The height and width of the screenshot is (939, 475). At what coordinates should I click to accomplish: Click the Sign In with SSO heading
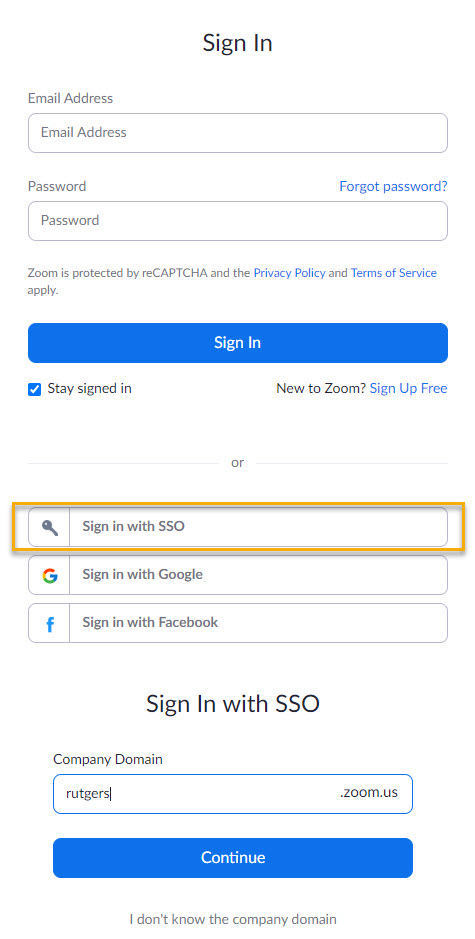[x=233, y=704]
